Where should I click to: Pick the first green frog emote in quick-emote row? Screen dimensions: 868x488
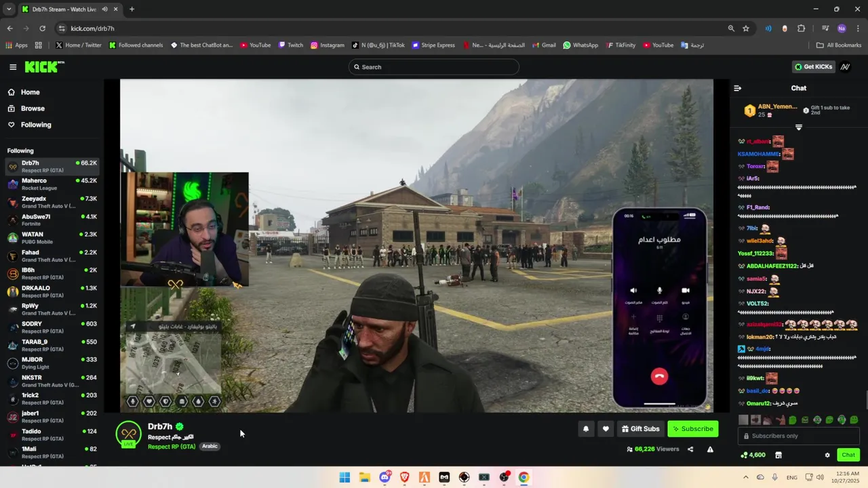coord(793,420)
